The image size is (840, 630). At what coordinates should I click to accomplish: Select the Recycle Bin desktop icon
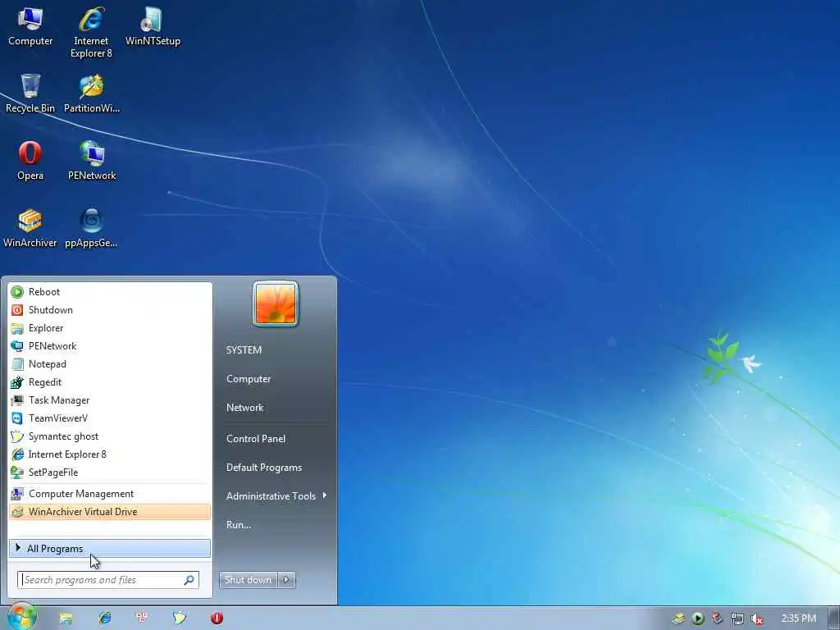click(30, 94)
